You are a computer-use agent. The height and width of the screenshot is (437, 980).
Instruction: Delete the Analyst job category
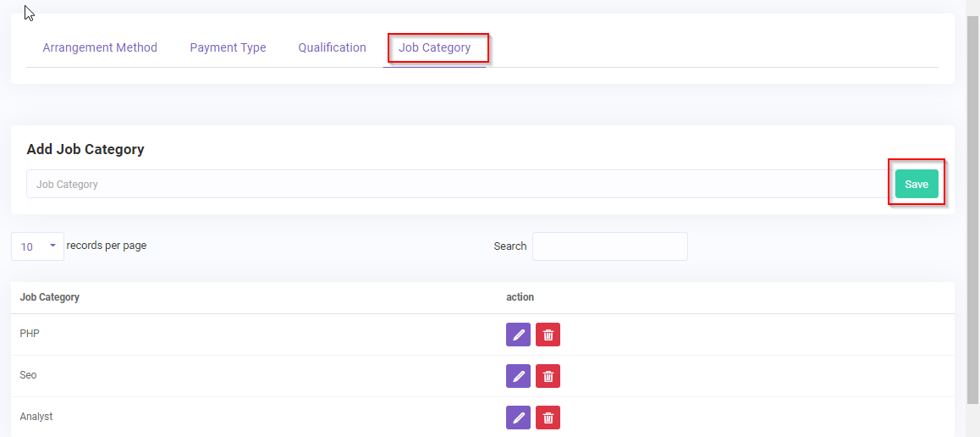pos(548,418)
